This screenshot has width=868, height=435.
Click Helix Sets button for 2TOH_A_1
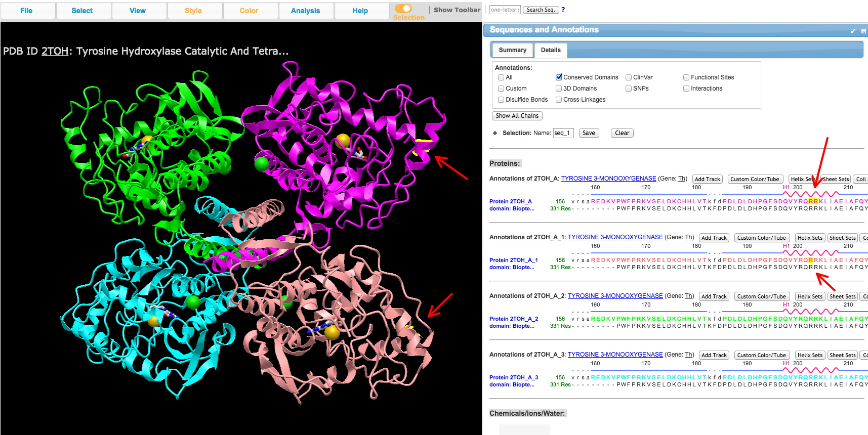[x=810, y=238]
